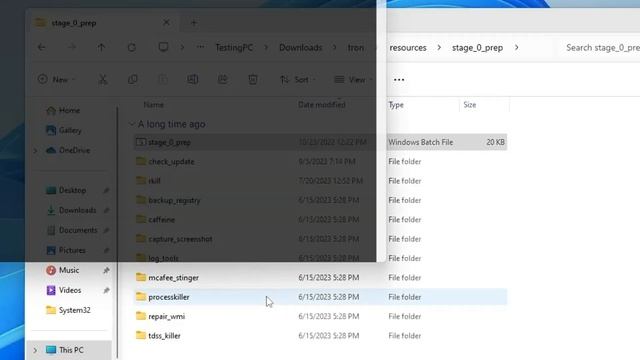Click the pin icon next to Videos

106,291
